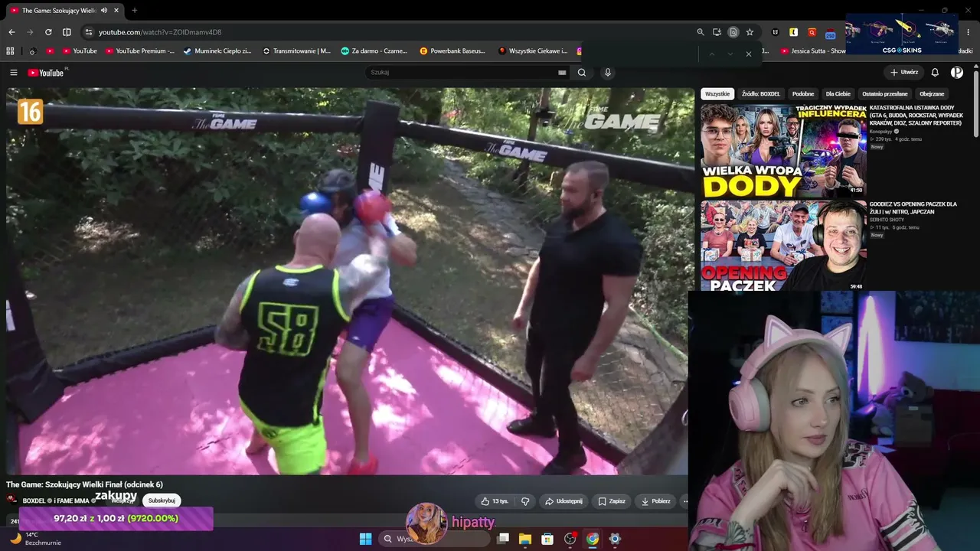Open the Windows Start menu

tap(365, 539)
